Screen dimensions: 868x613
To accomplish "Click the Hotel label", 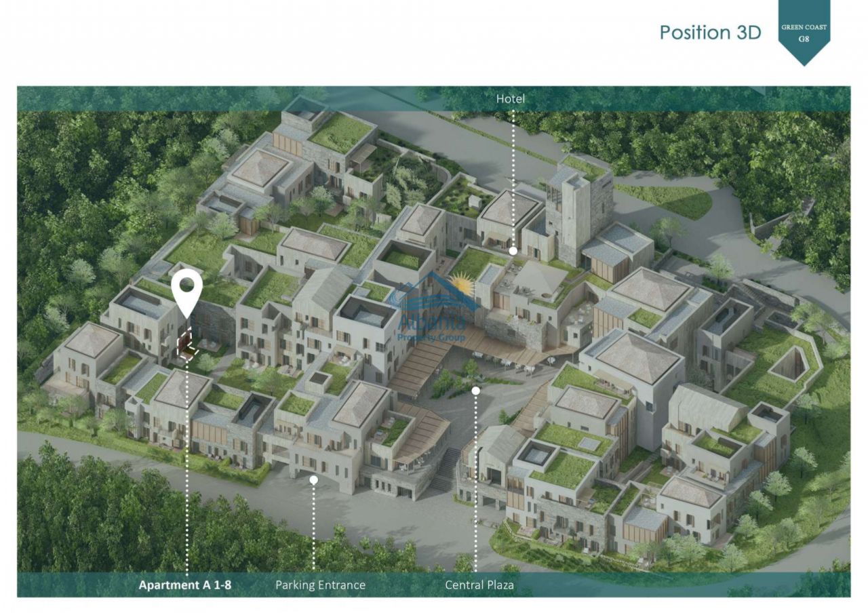I will (x=510, y=99).
